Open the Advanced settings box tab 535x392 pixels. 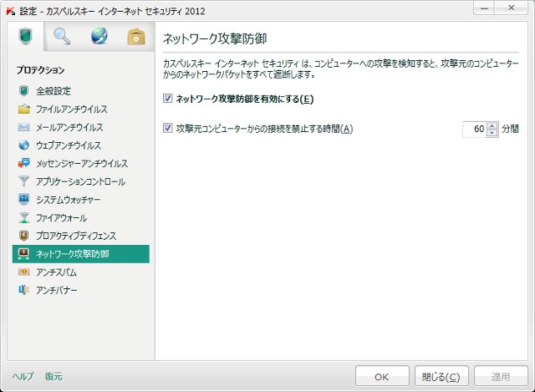136,37
